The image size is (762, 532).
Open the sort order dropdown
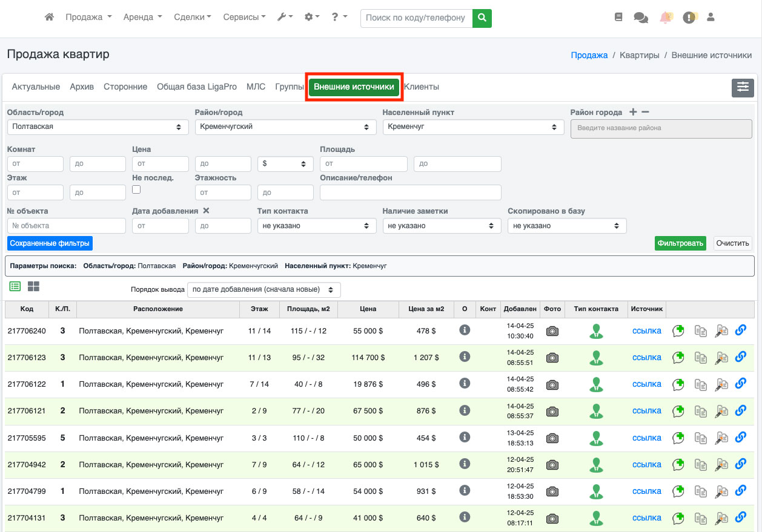tap(264, 290)
